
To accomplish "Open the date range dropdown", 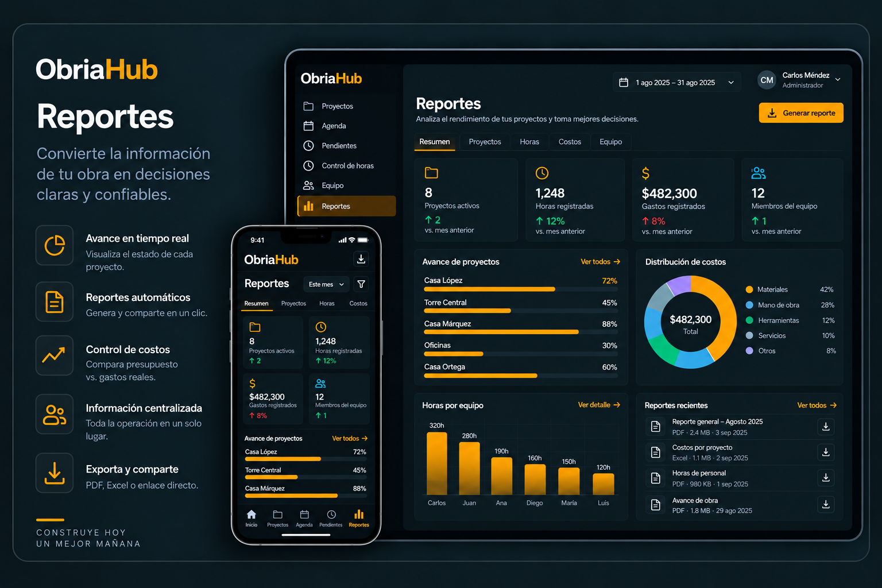I will (676, 83).
